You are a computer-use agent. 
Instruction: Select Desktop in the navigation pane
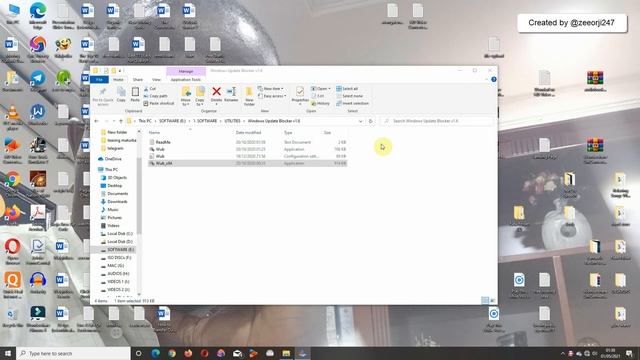(111, 186)
